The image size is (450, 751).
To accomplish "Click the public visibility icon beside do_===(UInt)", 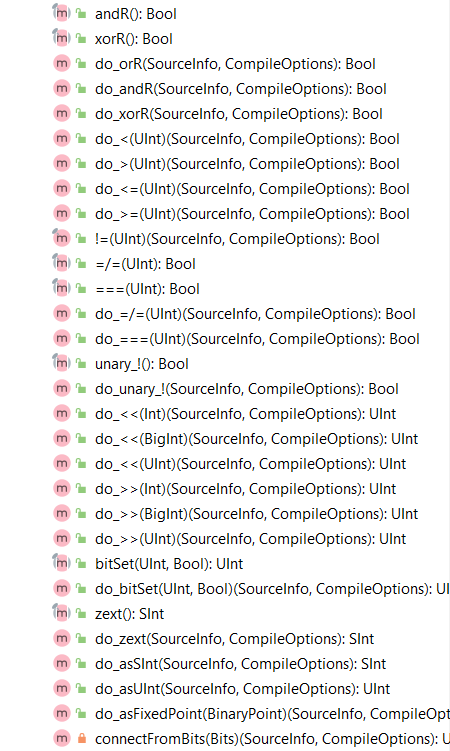I will click(81, 339).
